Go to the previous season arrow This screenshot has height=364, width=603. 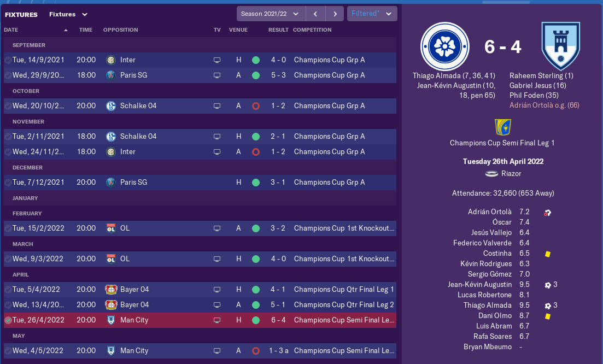click(x=315, y=14)
